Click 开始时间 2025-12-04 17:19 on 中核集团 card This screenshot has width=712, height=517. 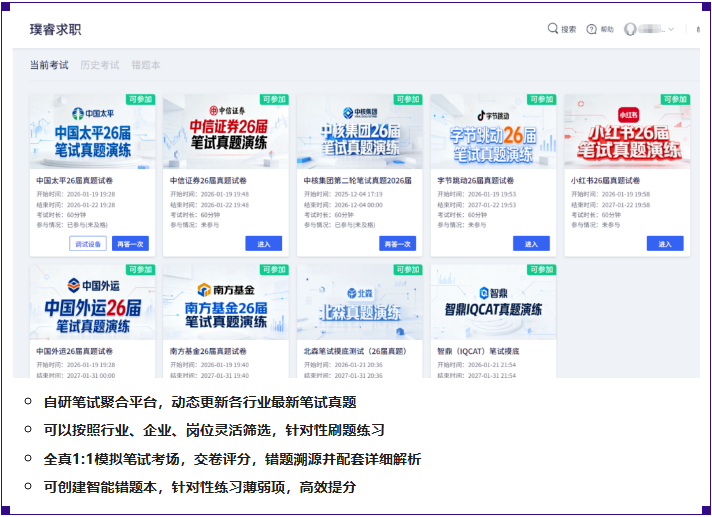(343, 194)
